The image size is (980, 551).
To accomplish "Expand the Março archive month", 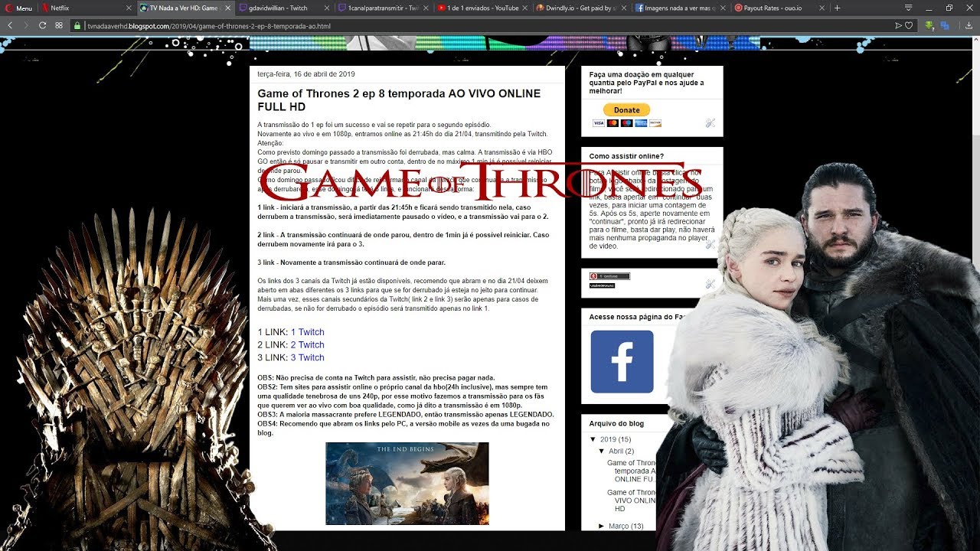I will tap(603, 527).
